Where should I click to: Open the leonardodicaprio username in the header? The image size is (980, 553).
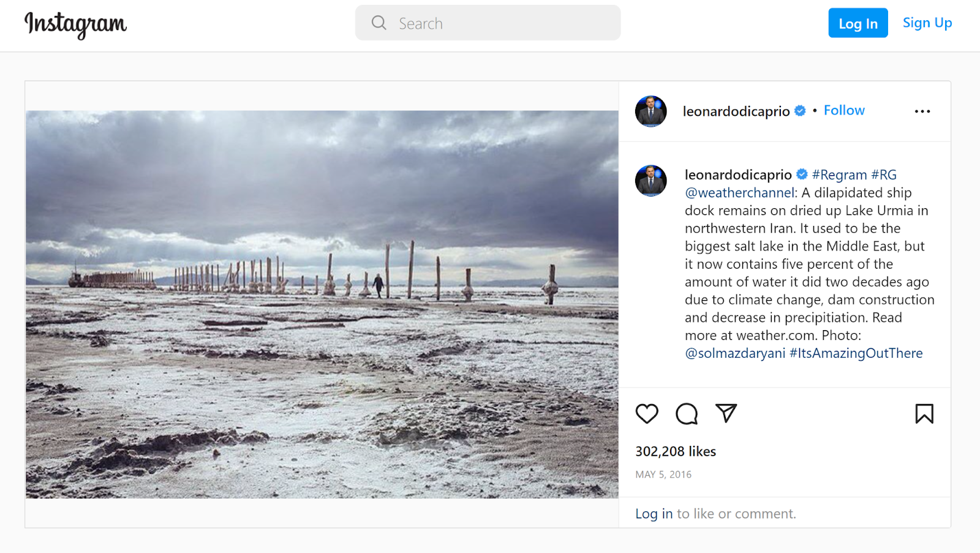[736, 111]
